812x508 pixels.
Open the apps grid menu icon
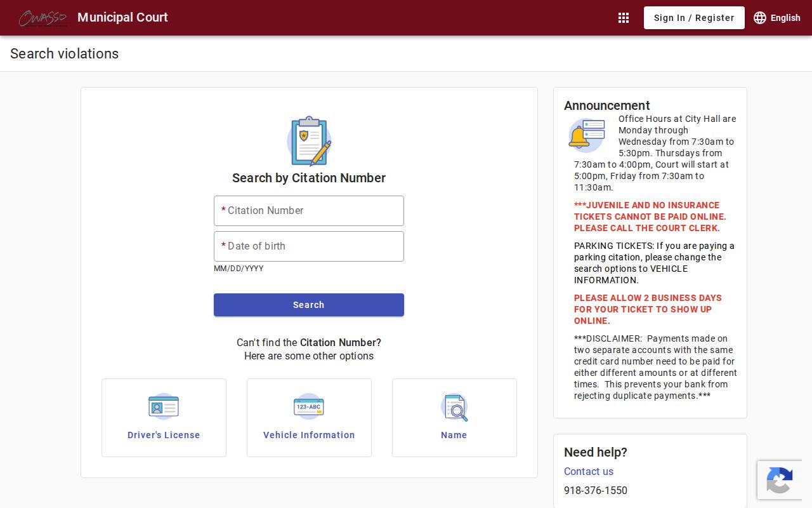(624, 18)
